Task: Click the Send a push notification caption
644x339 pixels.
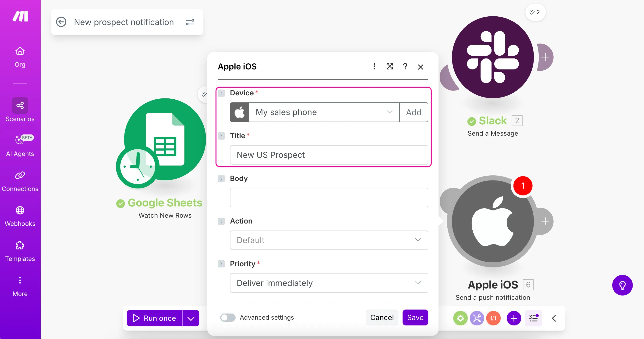Action: coord(493,297)
